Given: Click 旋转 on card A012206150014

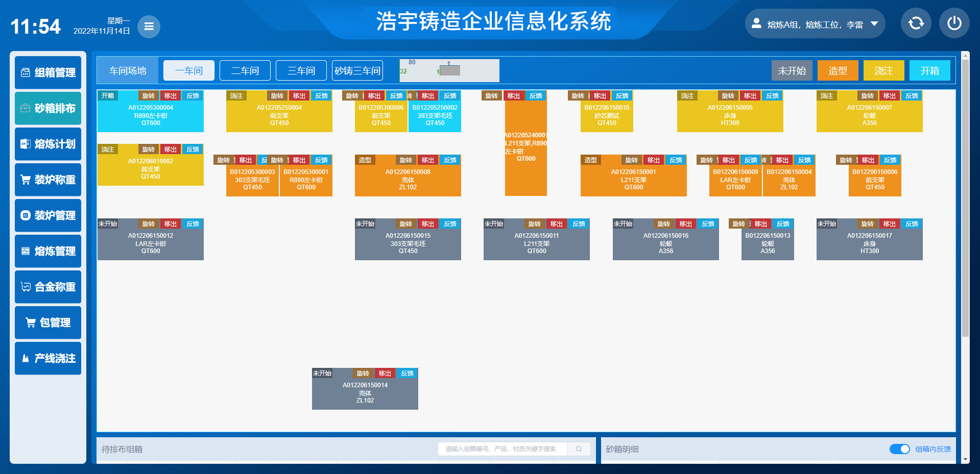Looking at the screenshot, I should (x=363, y=373).
